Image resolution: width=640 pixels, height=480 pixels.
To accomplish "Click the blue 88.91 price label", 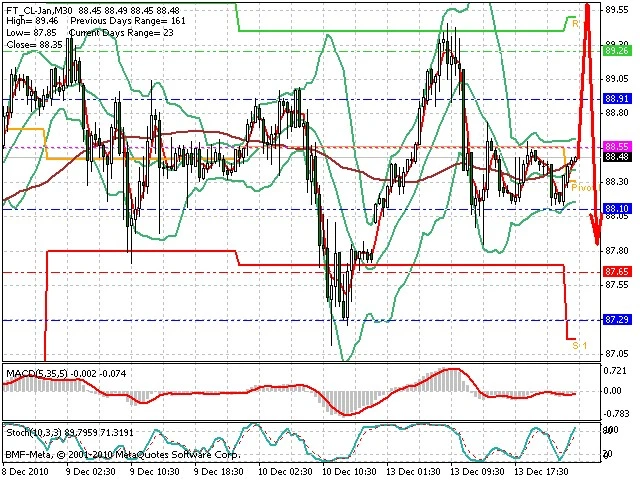I will 616,99.
